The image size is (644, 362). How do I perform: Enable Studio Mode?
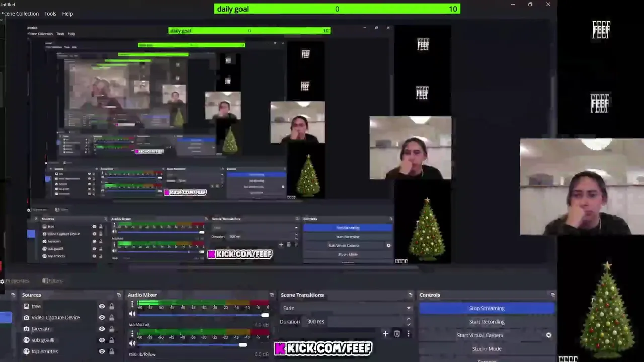pos(487,349)
